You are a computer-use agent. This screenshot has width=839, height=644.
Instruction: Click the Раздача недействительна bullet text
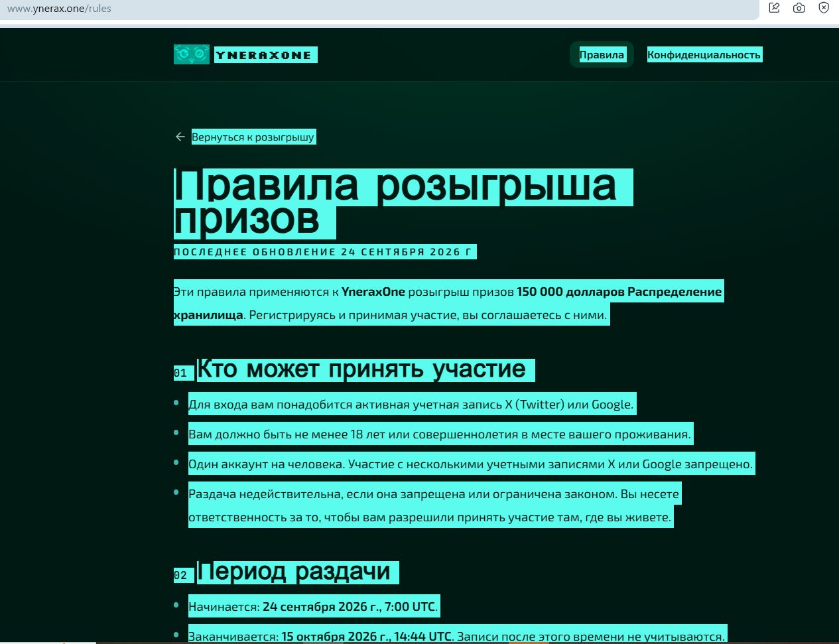pos(434,505)
